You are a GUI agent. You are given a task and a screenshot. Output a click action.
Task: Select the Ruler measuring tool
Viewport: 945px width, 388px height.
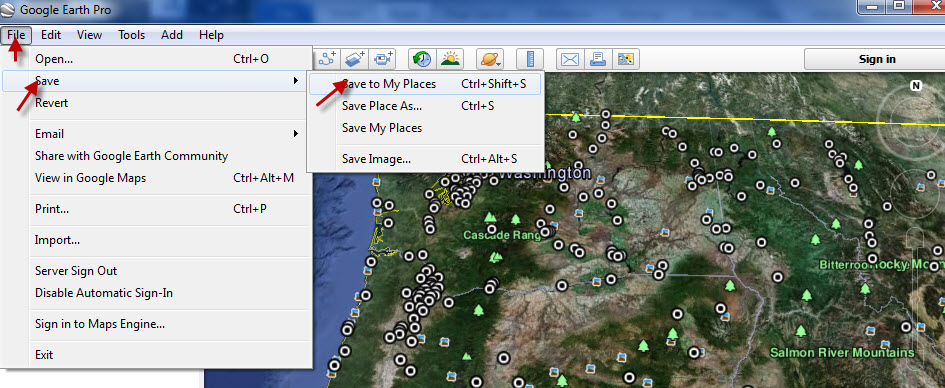coord(530,59)
